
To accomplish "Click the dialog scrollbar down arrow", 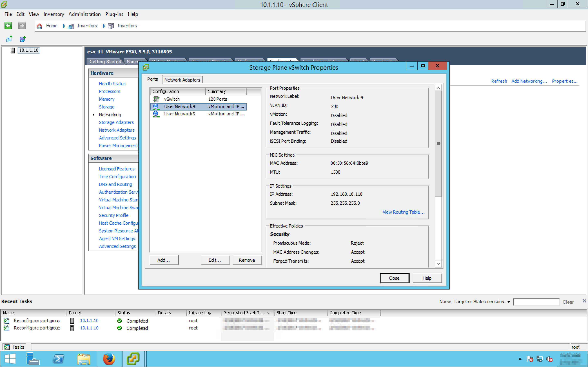I will pyautogui.click(x=438, y=264).
